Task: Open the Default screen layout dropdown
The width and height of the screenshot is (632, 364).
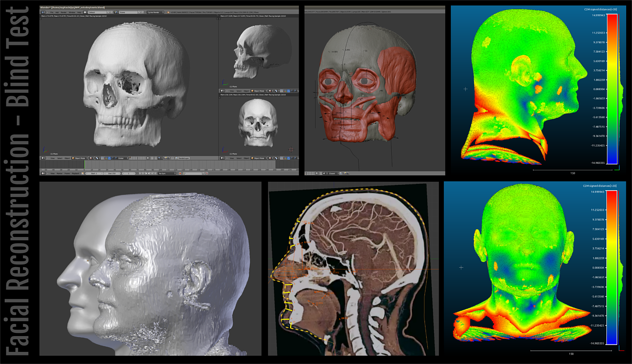Action: pyautogui.click(x=97, y=12)
